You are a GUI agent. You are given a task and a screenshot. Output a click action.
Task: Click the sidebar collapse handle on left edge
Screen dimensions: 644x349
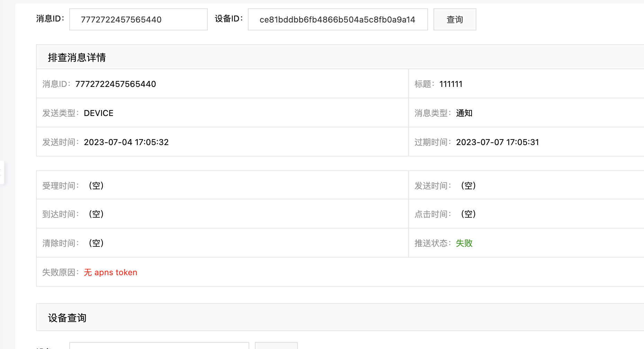(x=2, y=172)
